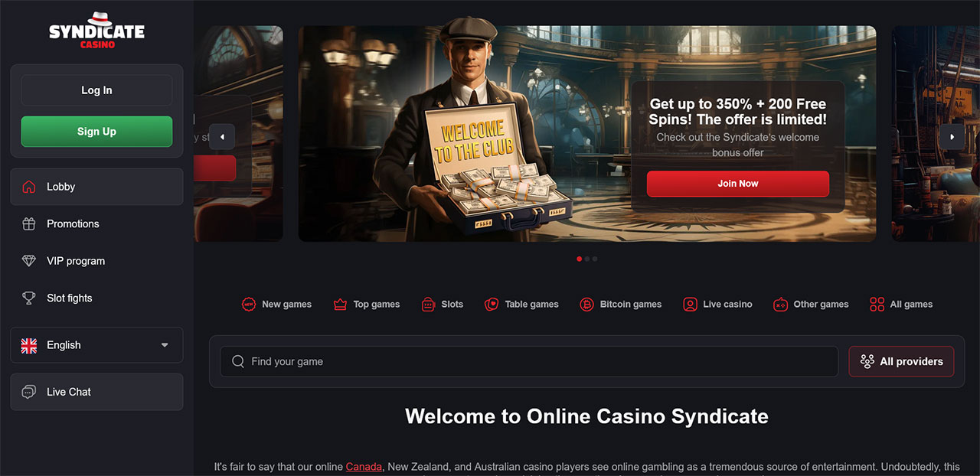Click the Top games crown icon
Screen dimensions: 980x476
coord(341,305)
